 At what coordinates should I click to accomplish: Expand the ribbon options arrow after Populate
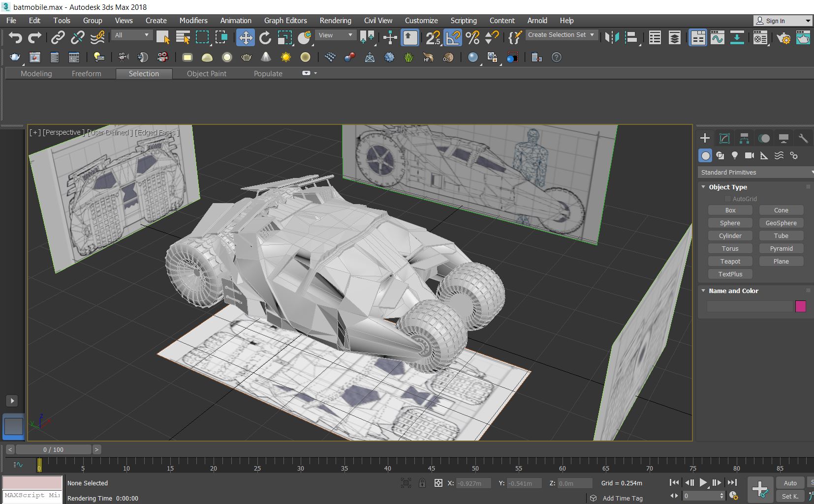pyautogui.click(x=315, y=73)
